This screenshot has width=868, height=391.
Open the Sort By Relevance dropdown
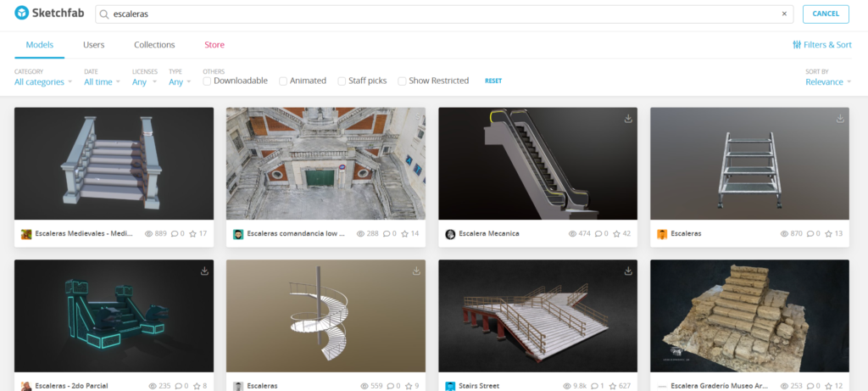pyautogui.click(x=828, y=82)
